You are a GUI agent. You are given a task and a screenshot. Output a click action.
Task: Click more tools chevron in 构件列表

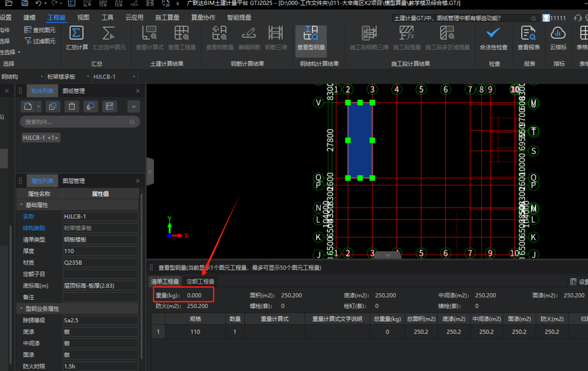tap(134, 106)
